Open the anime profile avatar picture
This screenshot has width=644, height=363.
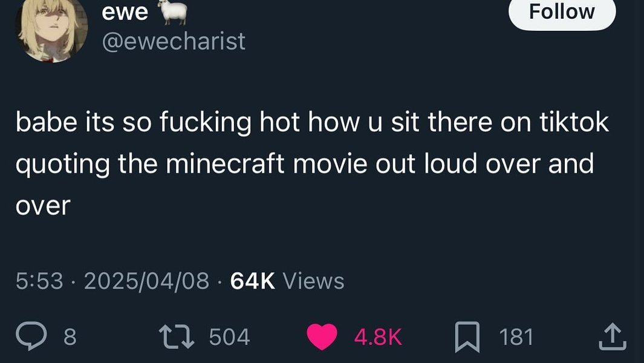[x=52, y=29]
